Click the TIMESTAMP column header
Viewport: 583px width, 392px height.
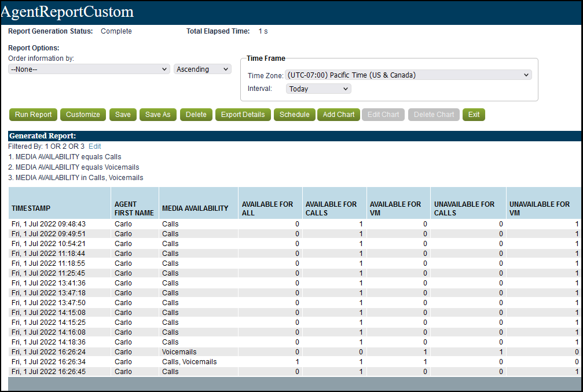pos(60,203)
